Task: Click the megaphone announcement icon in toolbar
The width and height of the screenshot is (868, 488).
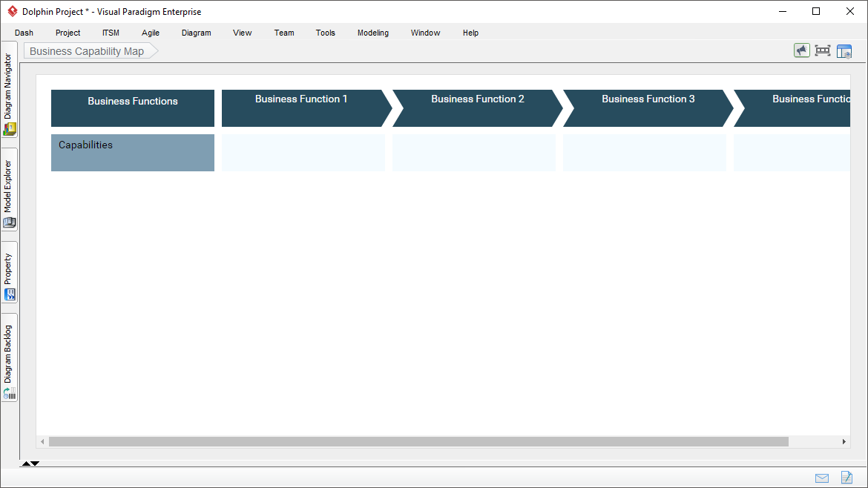Action: [x=801, y=51]
